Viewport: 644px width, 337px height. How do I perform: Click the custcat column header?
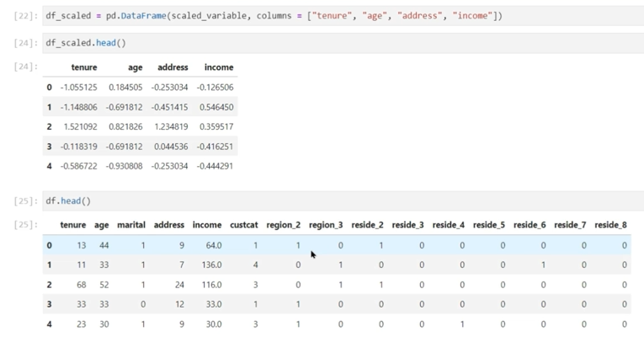point(243,225)
